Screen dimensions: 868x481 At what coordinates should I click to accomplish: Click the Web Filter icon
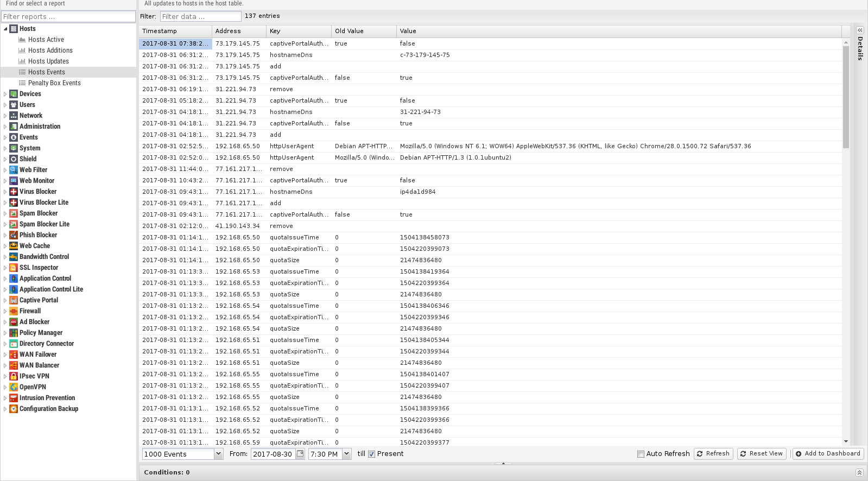pyautogui.click(x=14, y=170)
